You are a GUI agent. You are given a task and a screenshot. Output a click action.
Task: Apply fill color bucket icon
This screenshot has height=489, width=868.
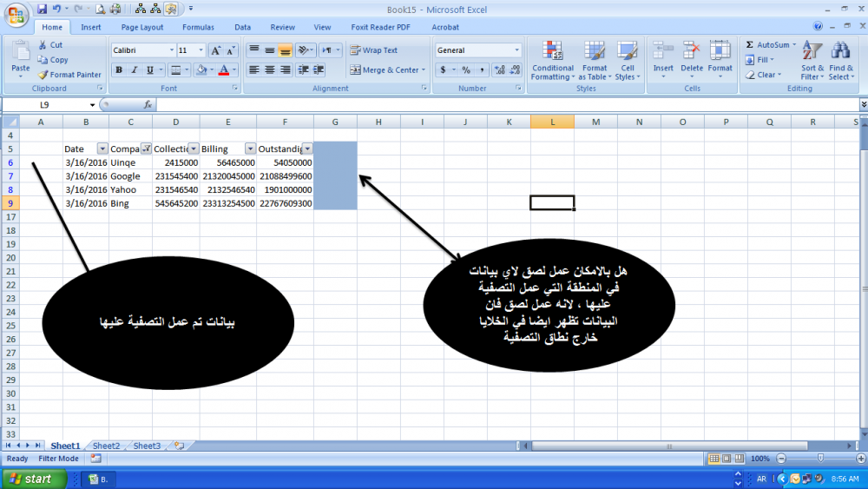[201, 69]
